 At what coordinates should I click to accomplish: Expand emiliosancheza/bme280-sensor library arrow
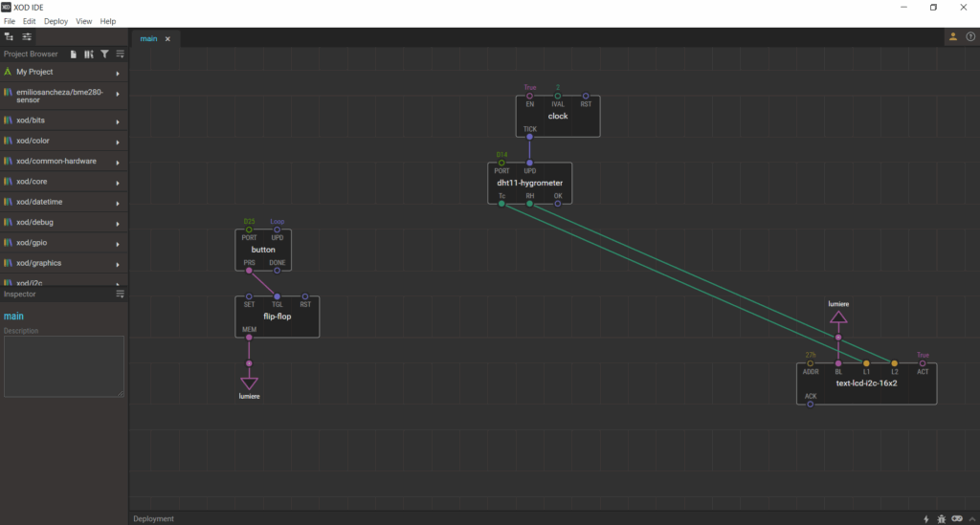(x=118, y=95)
